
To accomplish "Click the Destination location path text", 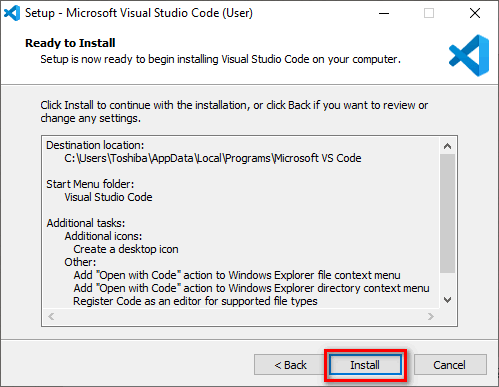I will coord(213,158).
